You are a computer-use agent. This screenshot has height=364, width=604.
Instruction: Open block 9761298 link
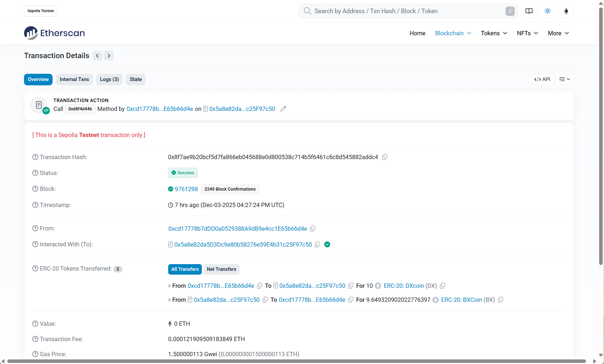(x=186, y=189)
